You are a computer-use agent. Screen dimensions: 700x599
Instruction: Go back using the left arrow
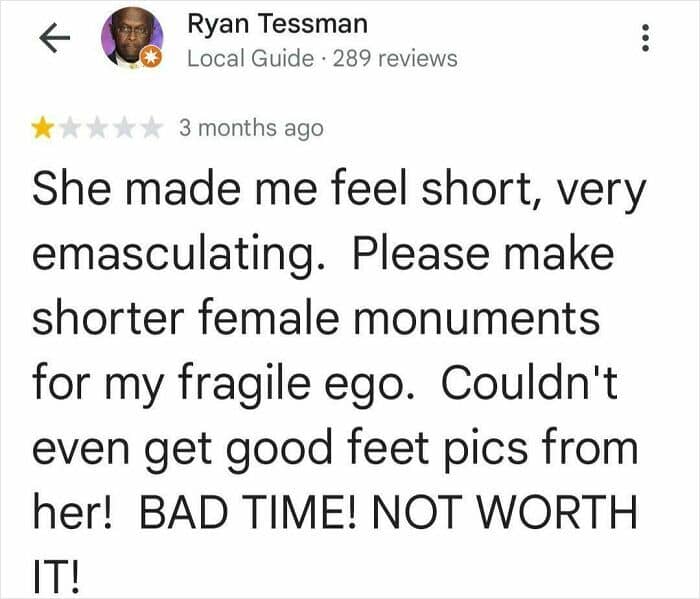click(x=53, y=38)
